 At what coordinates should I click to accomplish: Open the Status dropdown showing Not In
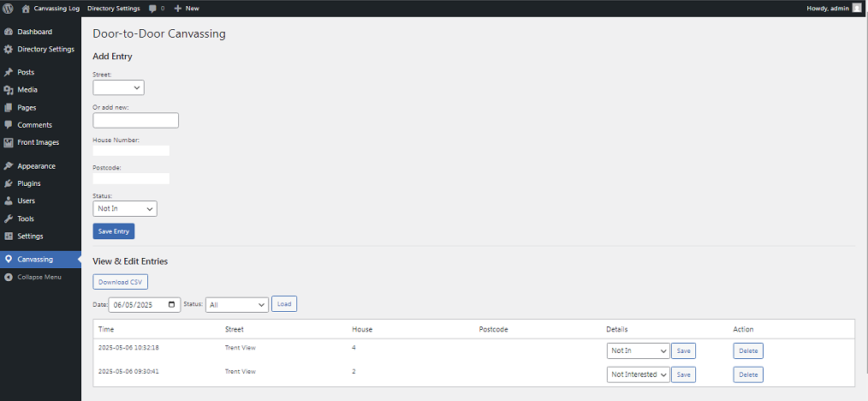coord(125,208)
